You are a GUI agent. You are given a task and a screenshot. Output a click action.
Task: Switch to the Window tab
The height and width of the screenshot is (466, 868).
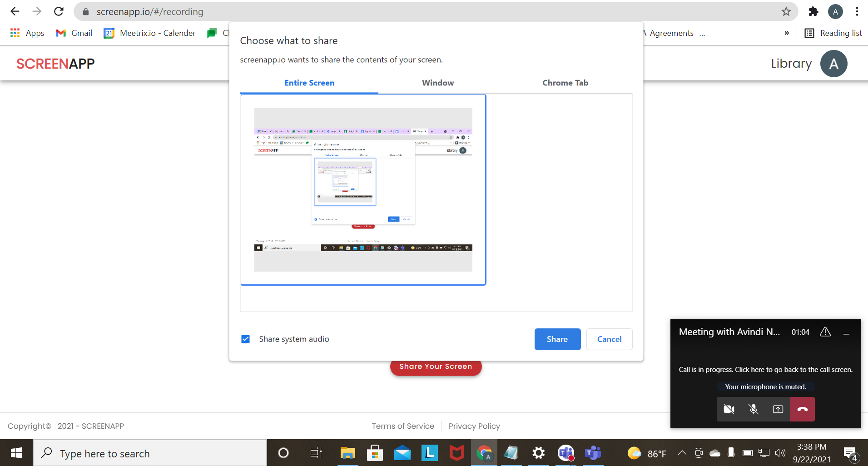point(438,83)
